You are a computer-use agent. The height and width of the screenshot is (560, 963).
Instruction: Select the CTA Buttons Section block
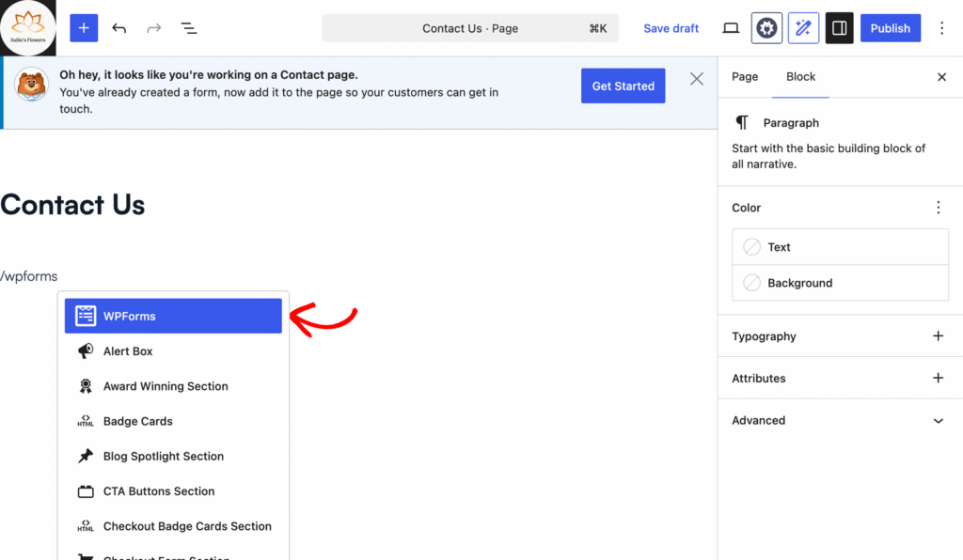click(x=173, y=490)
